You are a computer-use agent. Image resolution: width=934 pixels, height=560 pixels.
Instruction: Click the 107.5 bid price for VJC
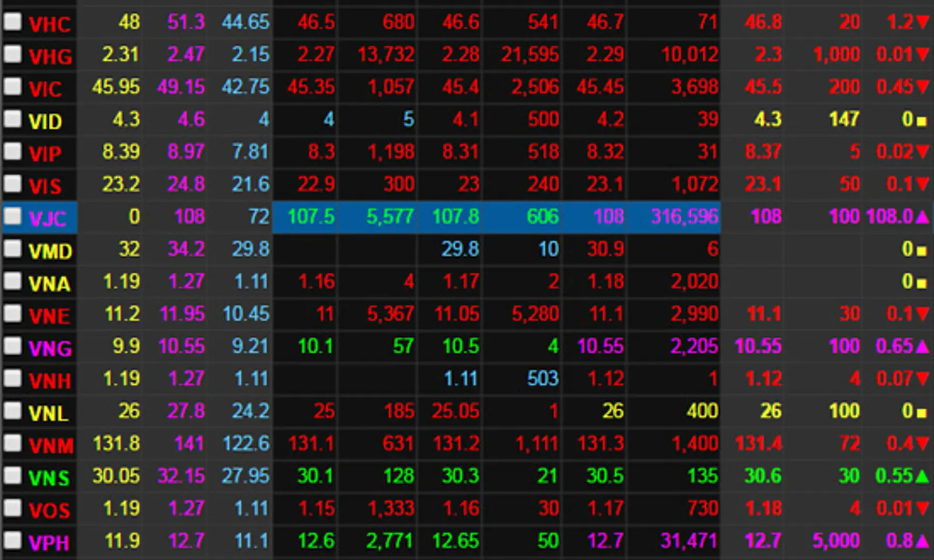pyautogui.click(x=311, y=216)
